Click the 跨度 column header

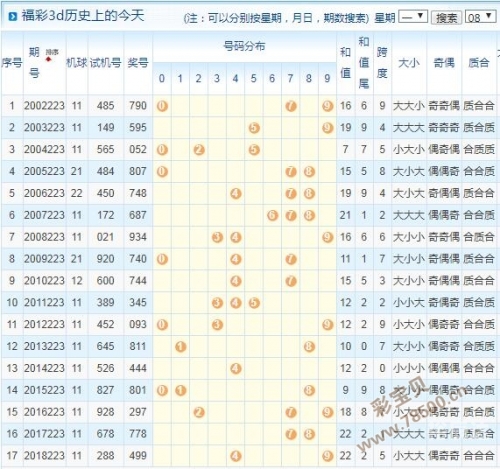(382, 62)
